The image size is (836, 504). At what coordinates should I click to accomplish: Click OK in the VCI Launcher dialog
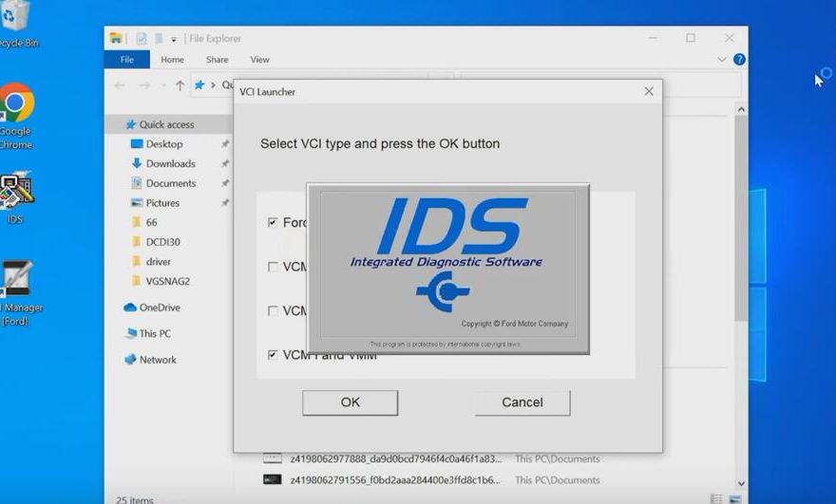[351, 402]
